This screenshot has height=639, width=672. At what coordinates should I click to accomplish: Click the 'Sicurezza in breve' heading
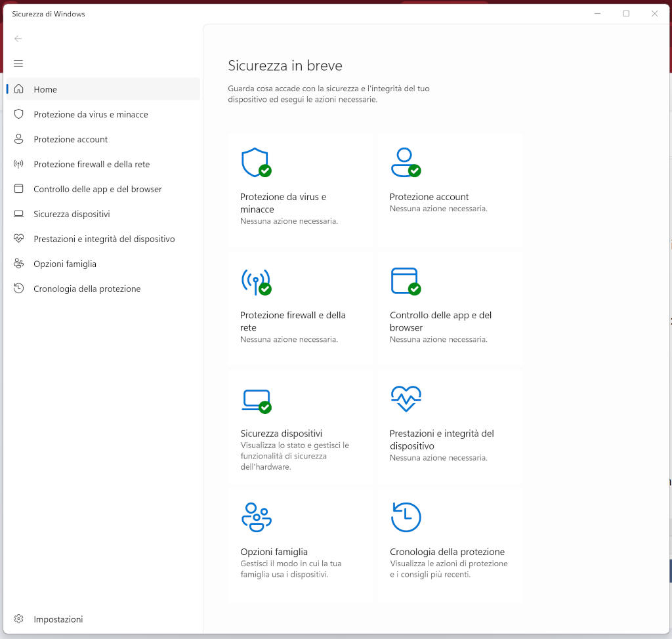coord(285,66)
